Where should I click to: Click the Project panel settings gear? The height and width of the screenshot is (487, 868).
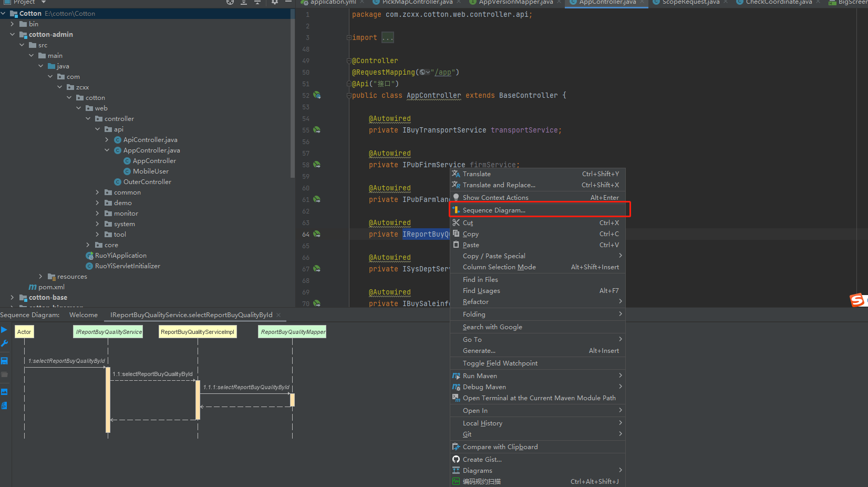click(x=275, y=3)
